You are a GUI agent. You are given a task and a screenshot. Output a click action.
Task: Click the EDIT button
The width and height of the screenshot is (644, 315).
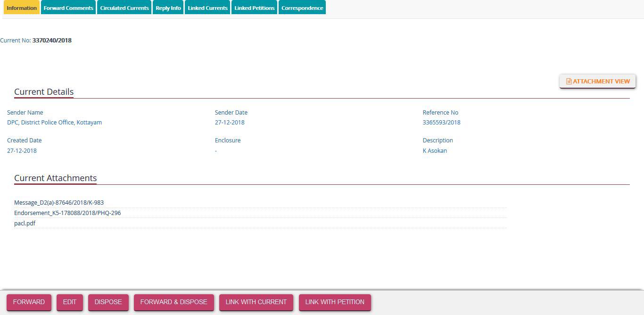70,302
